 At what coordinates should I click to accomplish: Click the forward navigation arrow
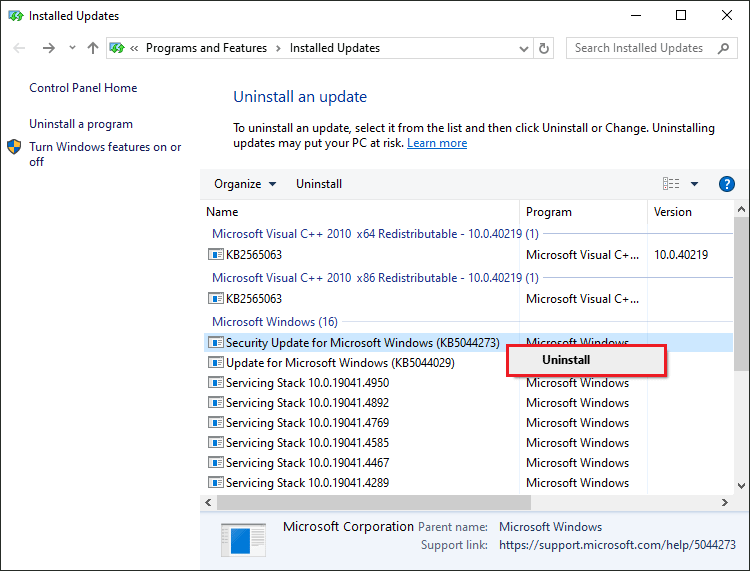pyautogui.click(x=49, y=48)
